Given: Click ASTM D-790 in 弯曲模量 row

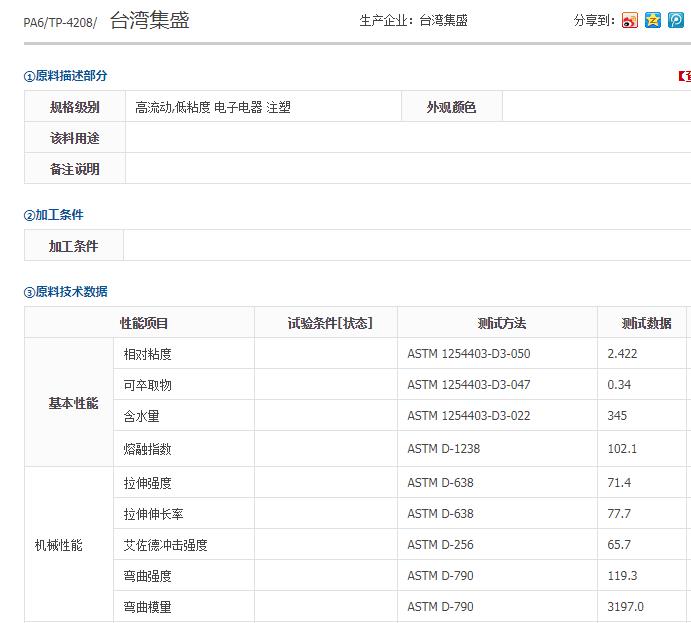Looking at the screenshot, I should [440, 606].
